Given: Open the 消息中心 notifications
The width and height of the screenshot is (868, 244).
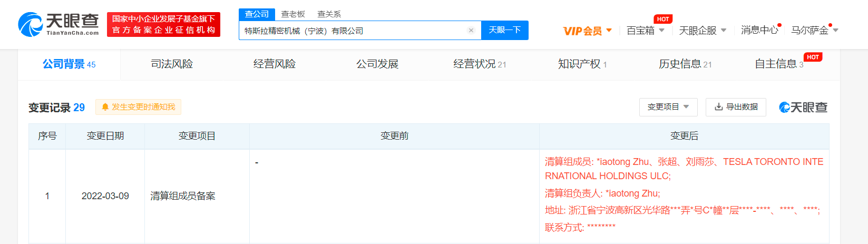Looking at the screenshot, I should point(760,31).
